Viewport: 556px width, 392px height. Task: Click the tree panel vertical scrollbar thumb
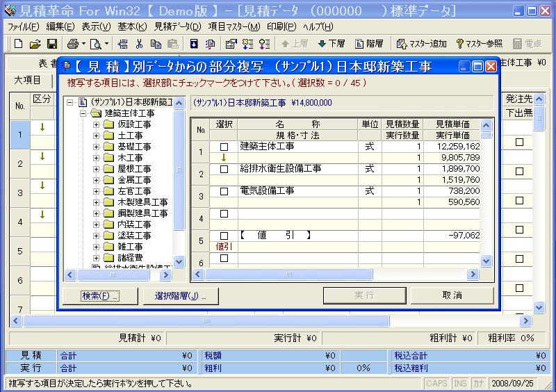[x=179, y=170]
